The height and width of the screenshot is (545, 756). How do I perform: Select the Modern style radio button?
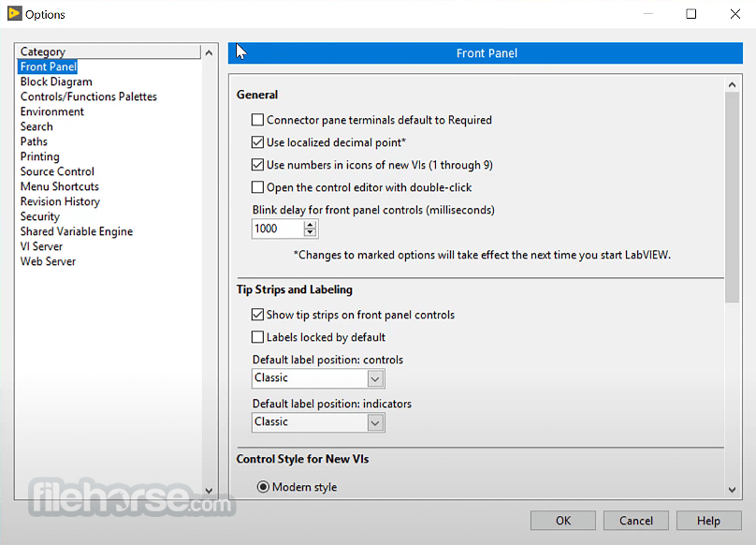coord(263,487)
